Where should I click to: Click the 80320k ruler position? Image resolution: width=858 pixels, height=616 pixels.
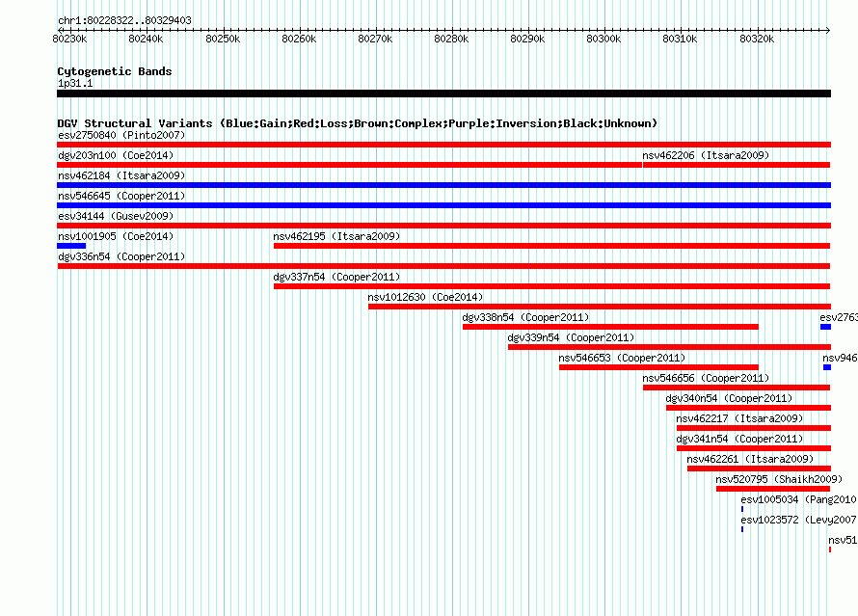757,39
